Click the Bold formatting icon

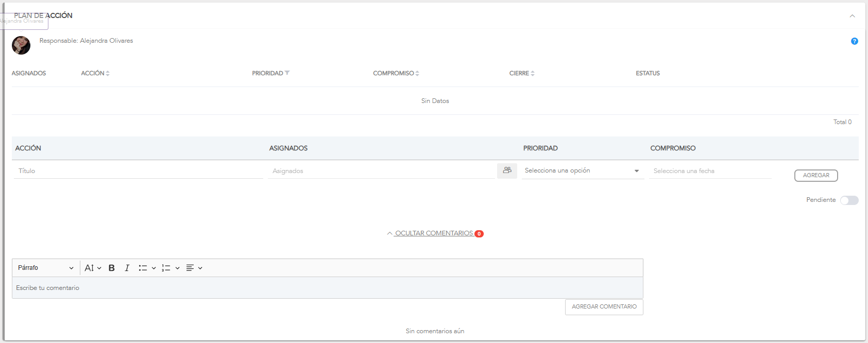(111, 268)
